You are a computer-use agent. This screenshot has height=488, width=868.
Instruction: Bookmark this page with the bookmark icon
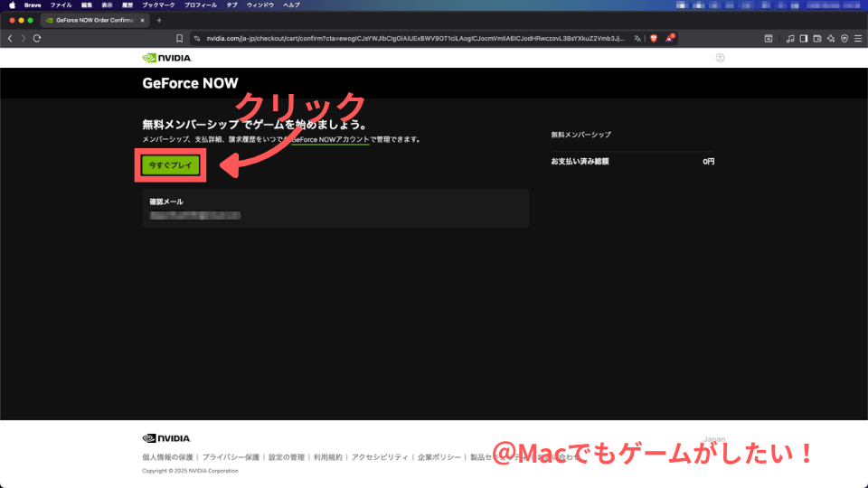tap(180, 38)
